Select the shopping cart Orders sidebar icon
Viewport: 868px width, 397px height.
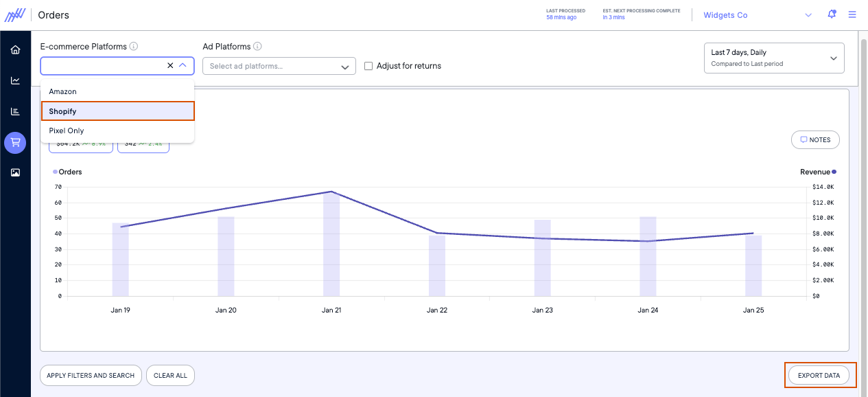point(15,142)
